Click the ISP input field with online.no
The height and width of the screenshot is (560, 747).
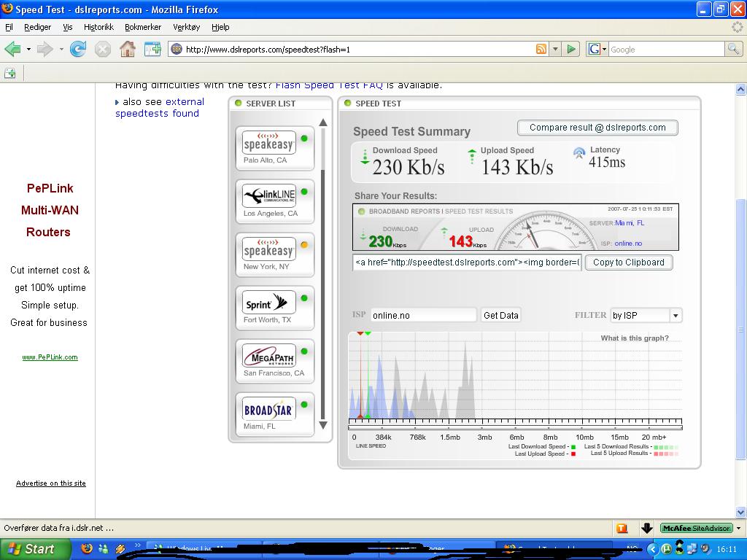[423, 315]
